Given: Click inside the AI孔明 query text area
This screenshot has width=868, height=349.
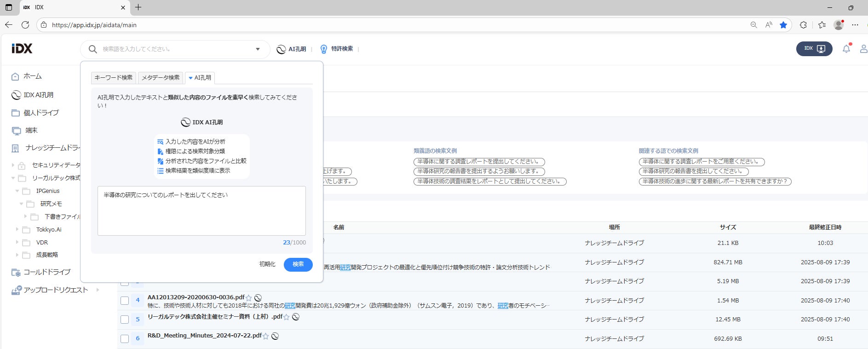Looking at the screenshot, I should (x=201, y=211).
